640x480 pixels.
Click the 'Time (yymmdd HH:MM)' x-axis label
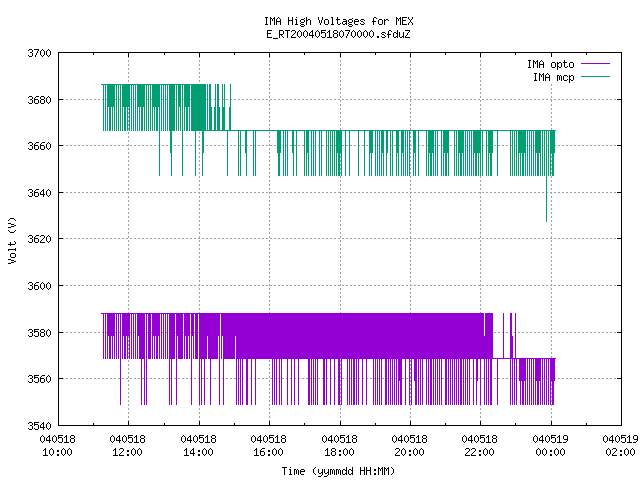click(338, 471)
